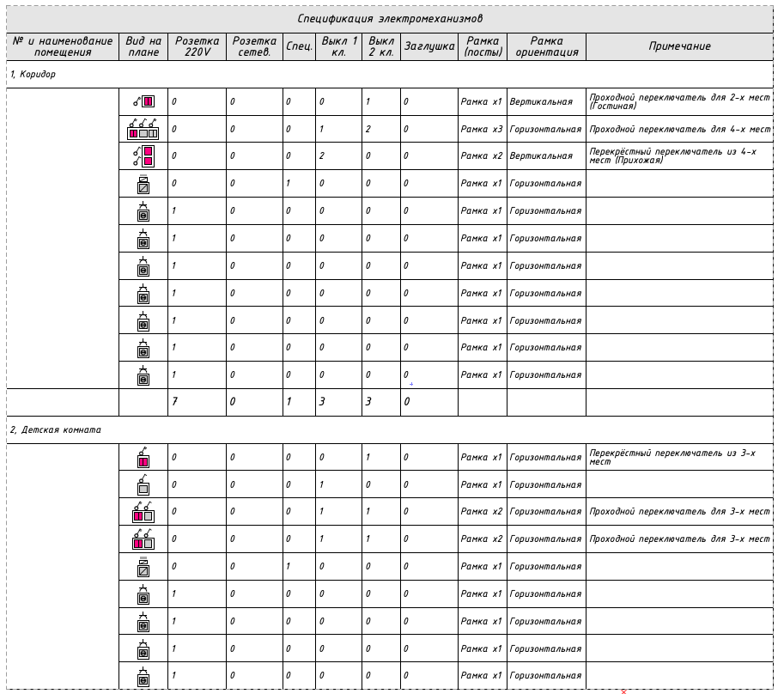The image size is (784, 694).
Task: Click the triple-gang switch symbol in Коридор
Action: [x=143, y=130]
